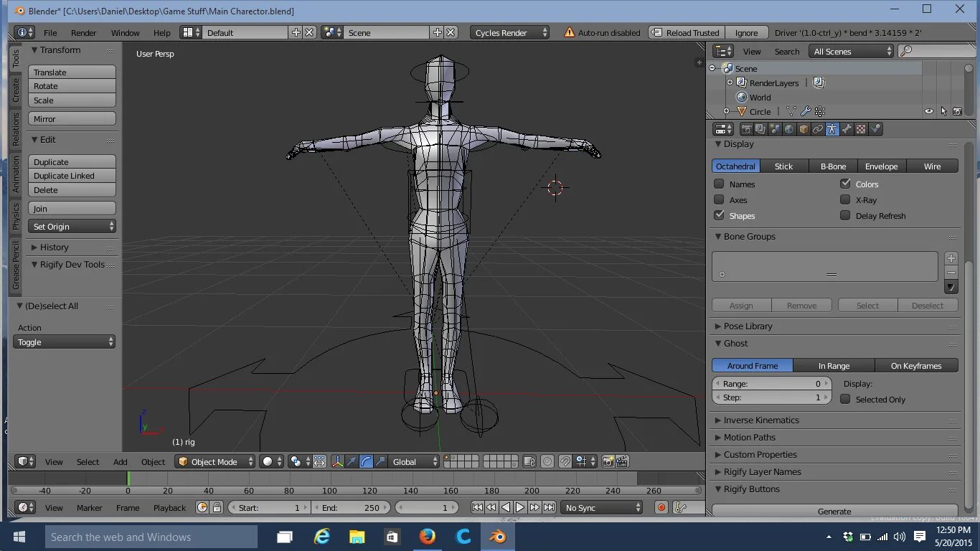
Task: Uncheck the Colors checkbox
Action: pos(845,184)
